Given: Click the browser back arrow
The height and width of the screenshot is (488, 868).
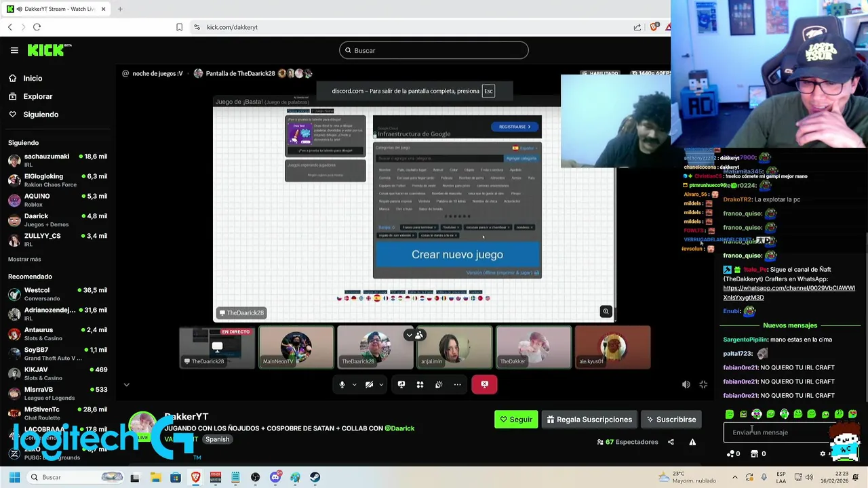Looking at the screenshot, I should 9,27.
